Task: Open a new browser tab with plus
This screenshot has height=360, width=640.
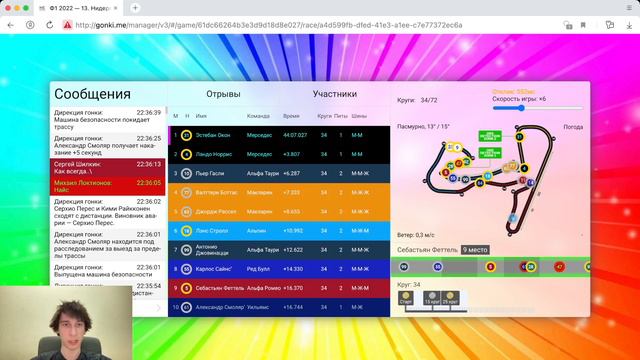Action: pyautogui.click(x=135, y=8)
